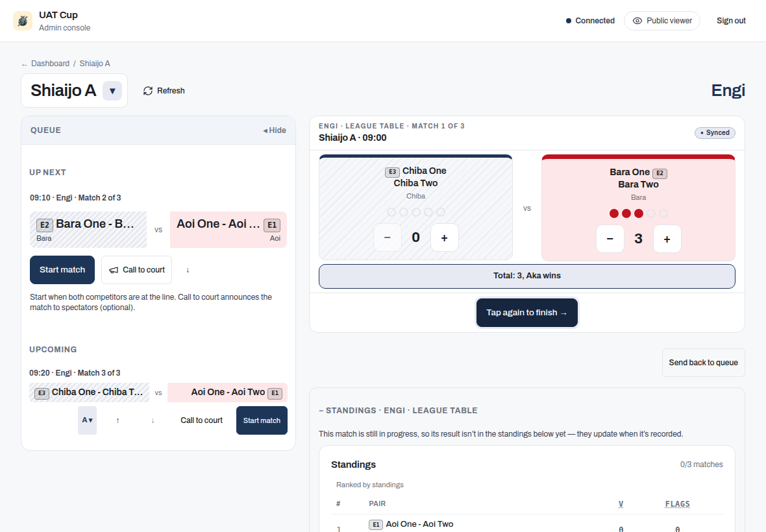
Task: Open court selector A for upcoming match
Action: [x=87, y=420]
